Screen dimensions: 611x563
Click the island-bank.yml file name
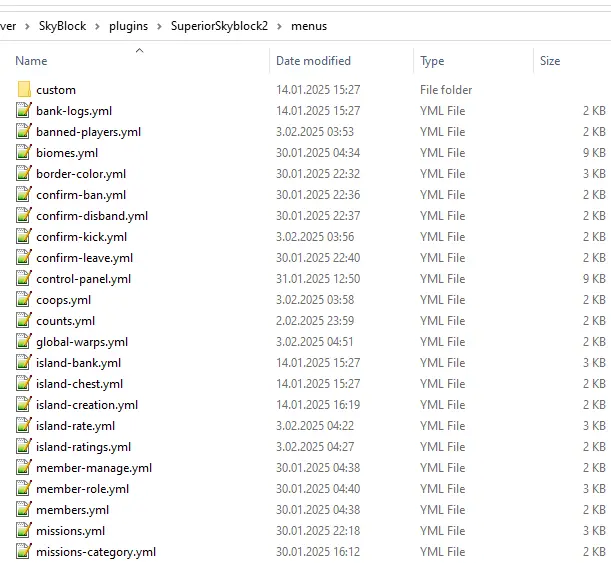pyautogui.click(x=78, y=364)
